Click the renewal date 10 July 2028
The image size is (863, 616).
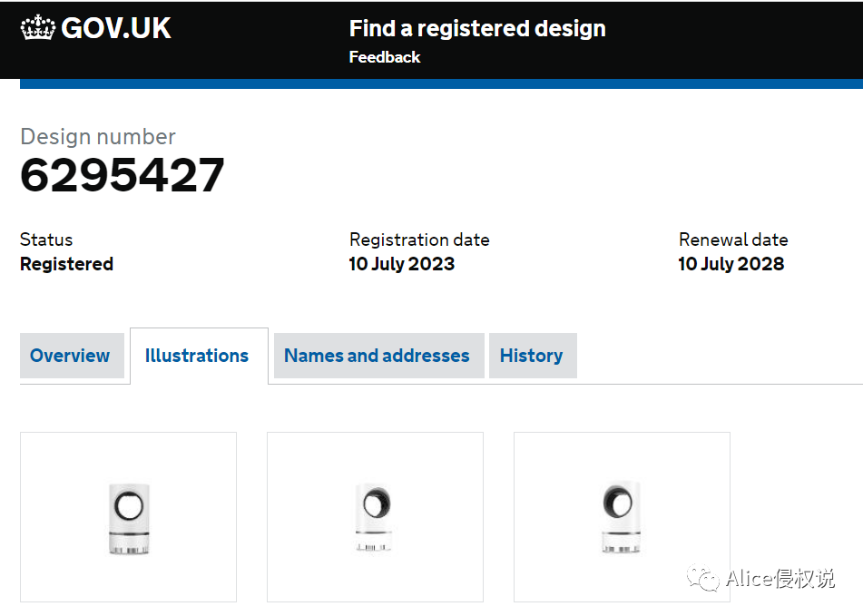(731, 264)
